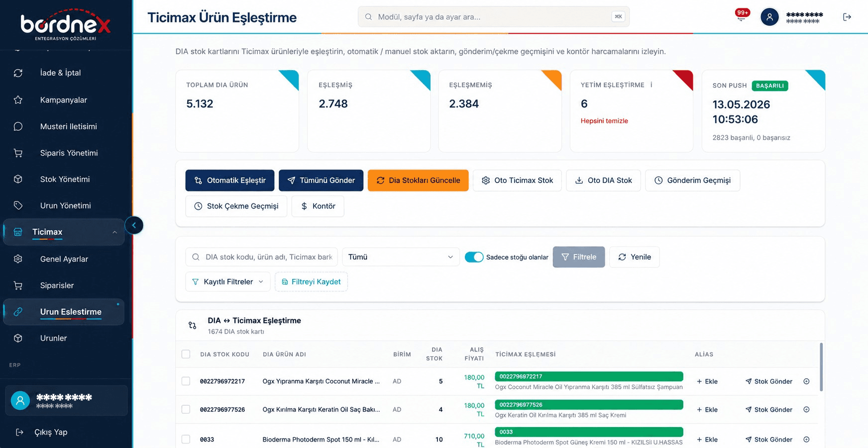The image size is (868, 448).
Task: Click the Stok Yönetimi box icon
Action: pos(18,179)
